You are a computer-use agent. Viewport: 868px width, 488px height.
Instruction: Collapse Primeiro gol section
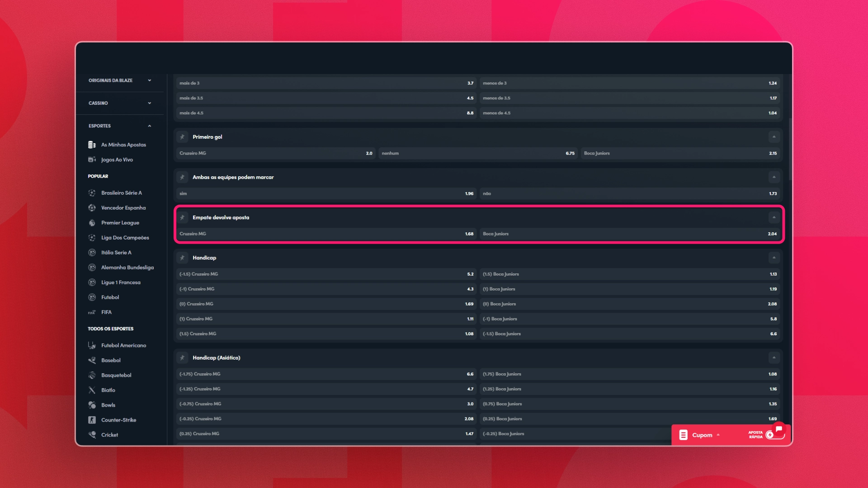774,137
